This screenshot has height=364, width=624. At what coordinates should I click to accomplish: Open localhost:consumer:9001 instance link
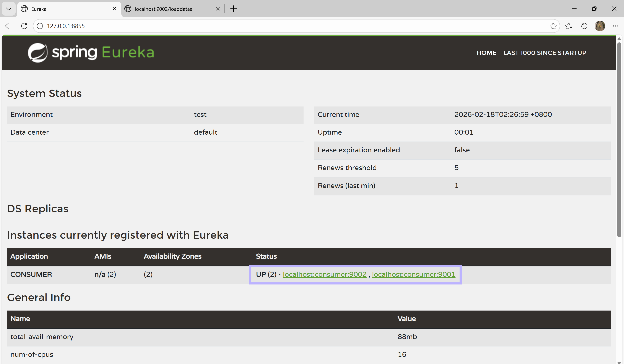(x=414, y=274)
